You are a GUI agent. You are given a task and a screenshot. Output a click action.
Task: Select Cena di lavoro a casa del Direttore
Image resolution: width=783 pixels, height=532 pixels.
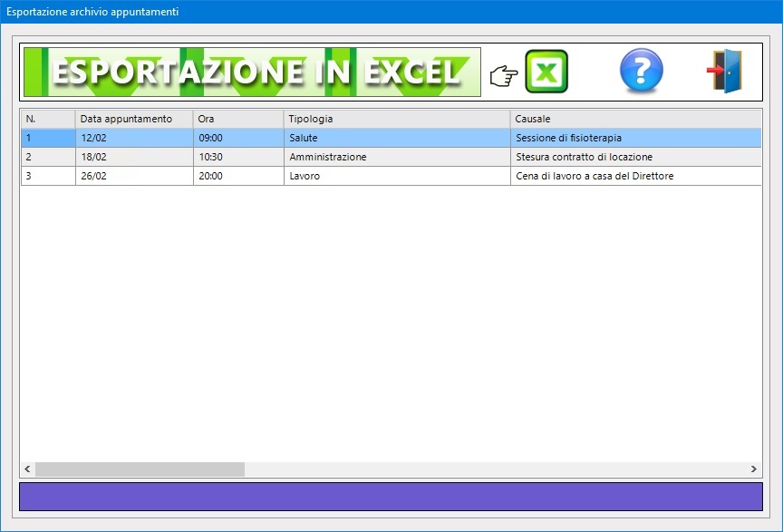click(x=636, y=176)
